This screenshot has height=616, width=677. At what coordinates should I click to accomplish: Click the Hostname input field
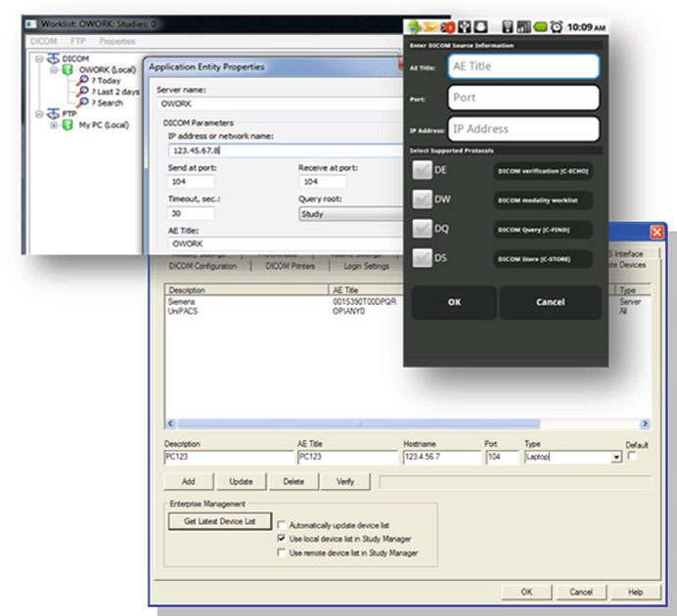[439, 457]
